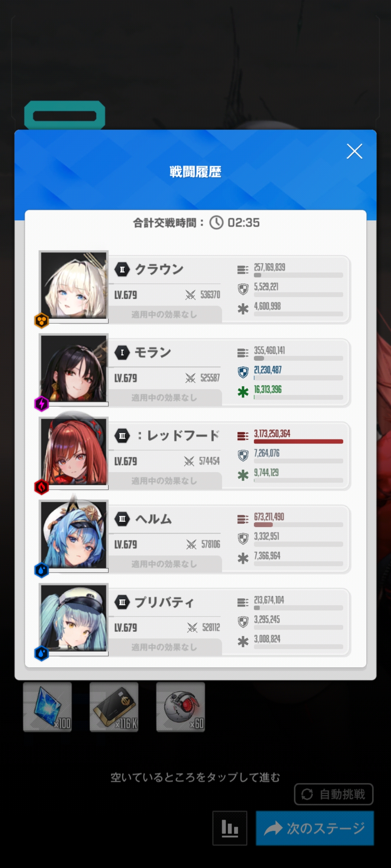Click レッドフード red damage bar
The width and height of the screenshot is (391, 868).
click(x=298, y=441)
